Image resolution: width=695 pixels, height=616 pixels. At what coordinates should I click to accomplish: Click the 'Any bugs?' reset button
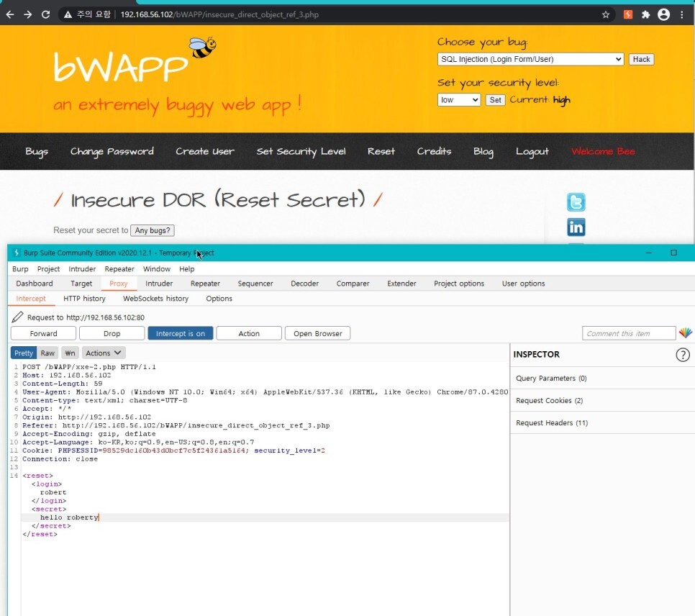(x=152, y=230)
